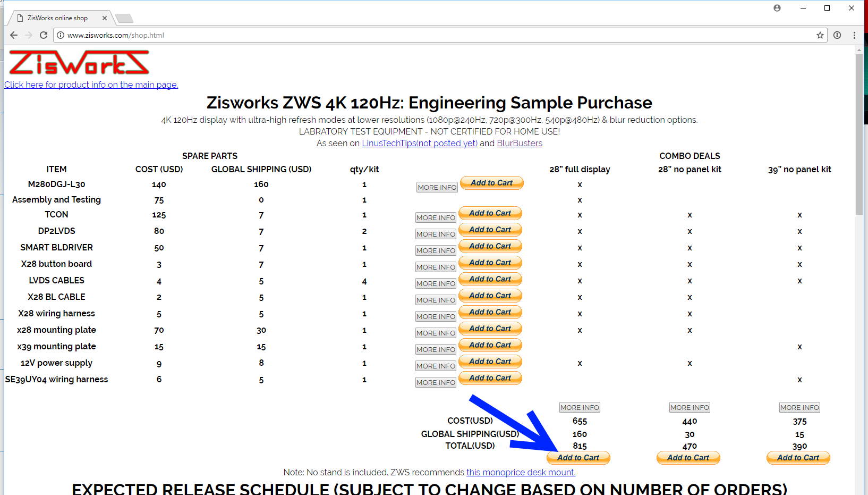Open the Chrome user profile icon
This screenshot has width=868, height=495.
click(777, 8)
